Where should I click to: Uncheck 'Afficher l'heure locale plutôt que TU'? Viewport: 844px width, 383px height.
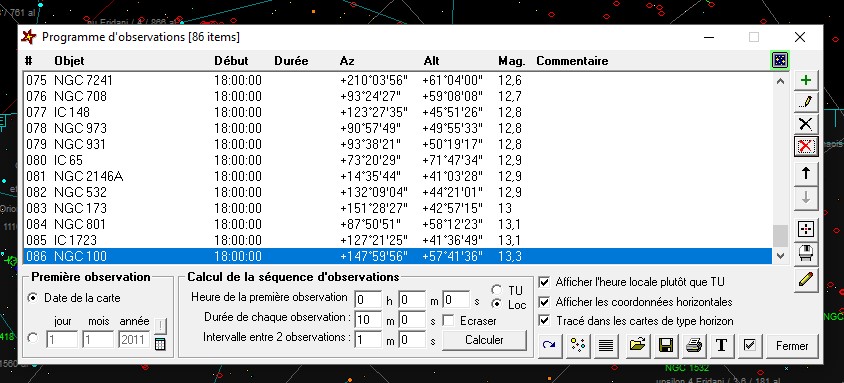pyautogui.click(x=544, y=282)
